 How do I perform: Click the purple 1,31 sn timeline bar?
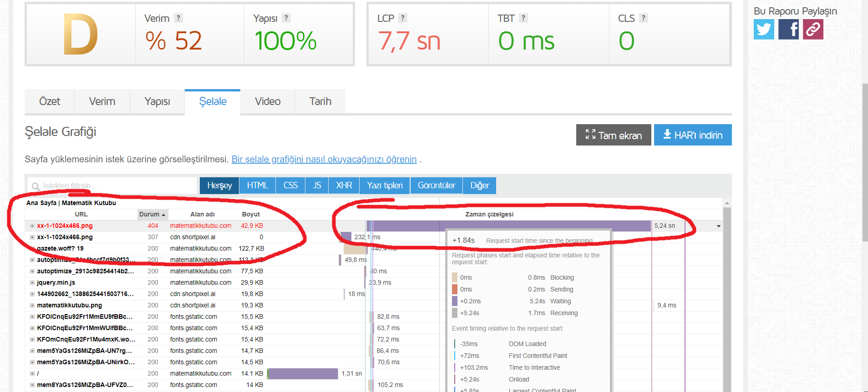(x=303, y=374)
